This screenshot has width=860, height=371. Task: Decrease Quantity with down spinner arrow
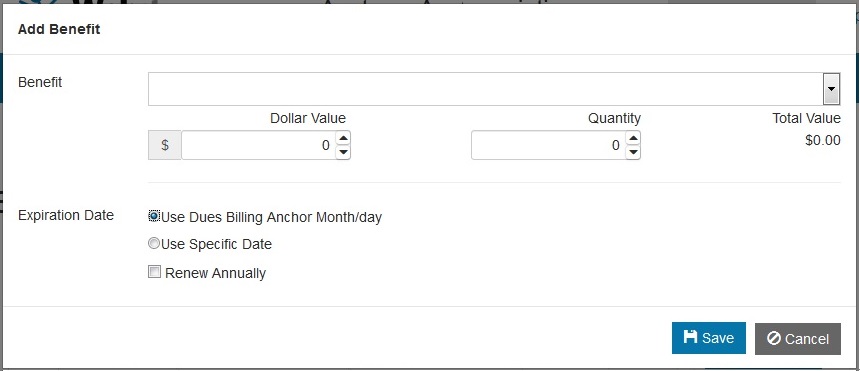[633, 152]
